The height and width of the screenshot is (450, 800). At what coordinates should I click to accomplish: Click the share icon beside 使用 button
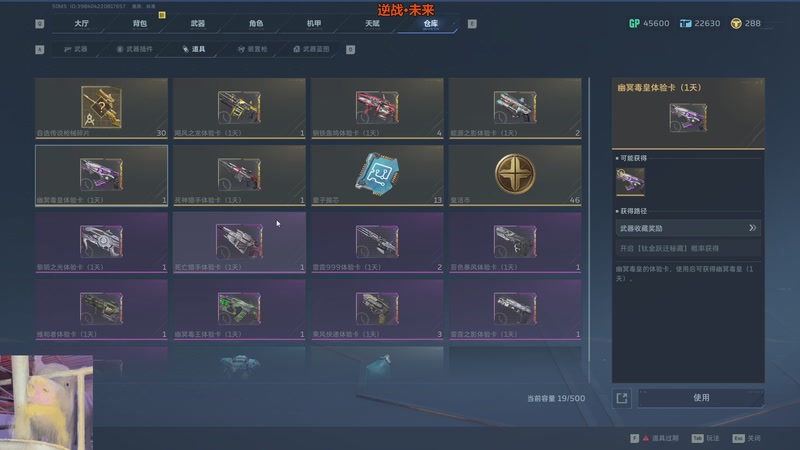pyautogui.click(x=621, y=398)
